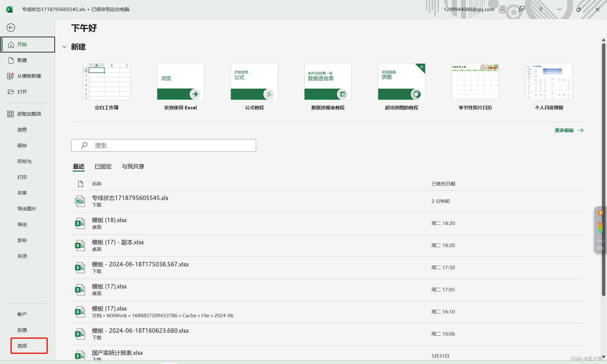Open the 另存为 menu item

point(24,161)
